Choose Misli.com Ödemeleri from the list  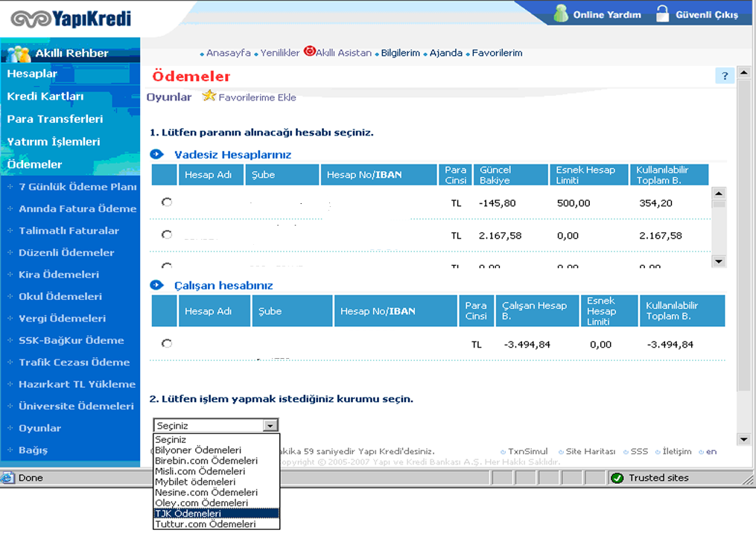tap(217, 471)
